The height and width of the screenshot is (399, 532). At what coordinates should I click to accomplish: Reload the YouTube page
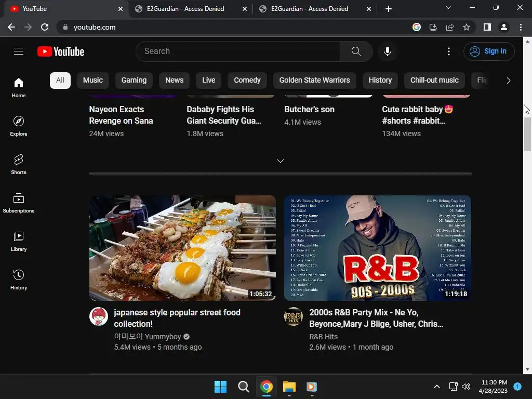[x=45, y=27]
